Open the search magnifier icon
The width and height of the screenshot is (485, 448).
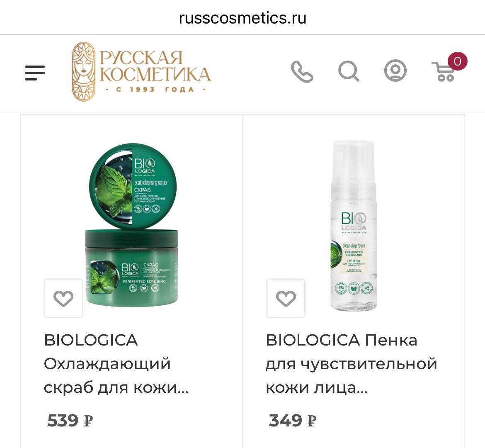click(349, 71)
